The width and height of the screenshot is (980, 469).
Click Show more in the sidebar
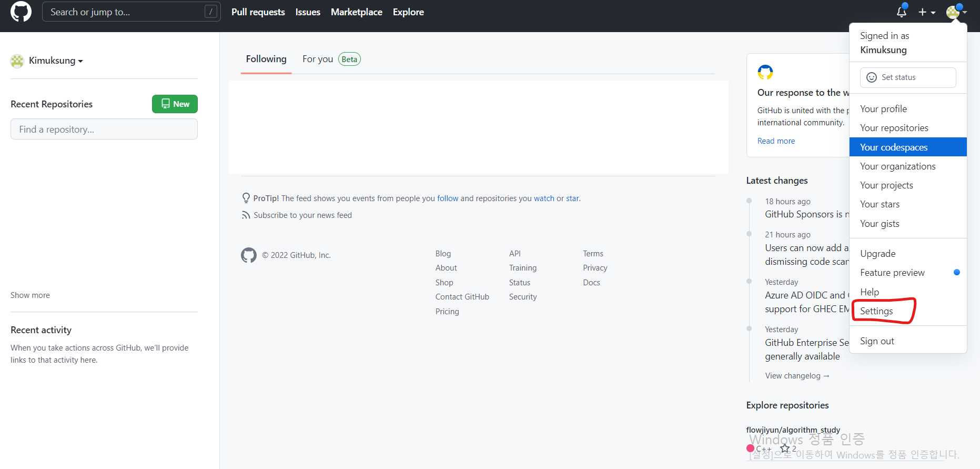(30, 295)
